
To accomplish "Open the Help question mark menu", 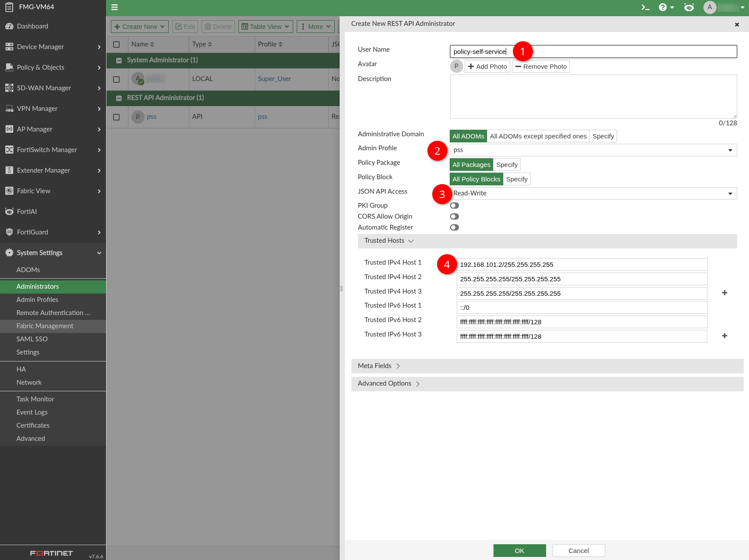I will [x=666, y=7].
